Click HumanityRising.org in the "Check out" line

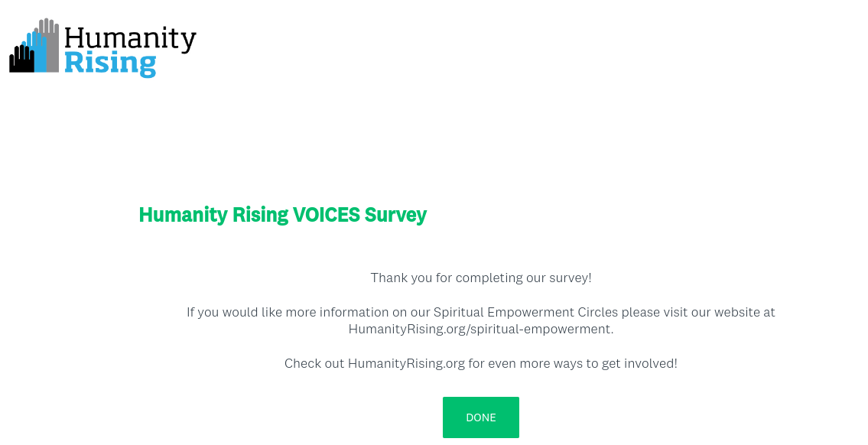point(406,363)
